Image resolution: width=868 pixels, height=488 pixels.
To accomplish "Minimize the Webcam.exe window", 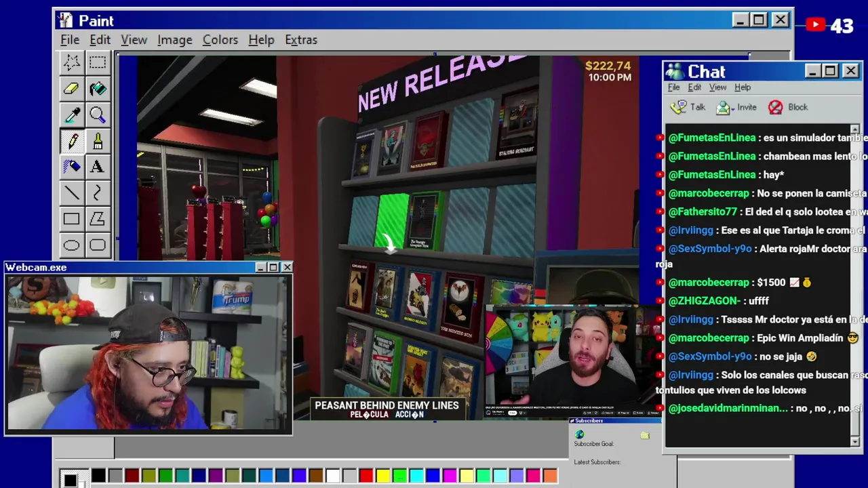I will [260, 268].
